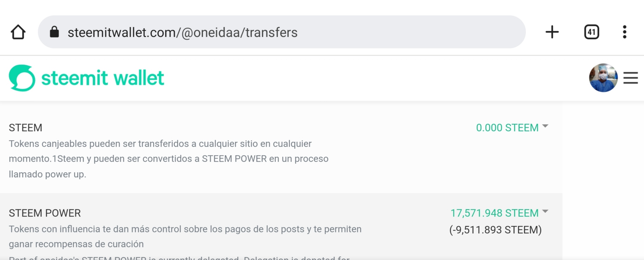Open the hamburger menu beside the avatar

click(x=631, y=78)
